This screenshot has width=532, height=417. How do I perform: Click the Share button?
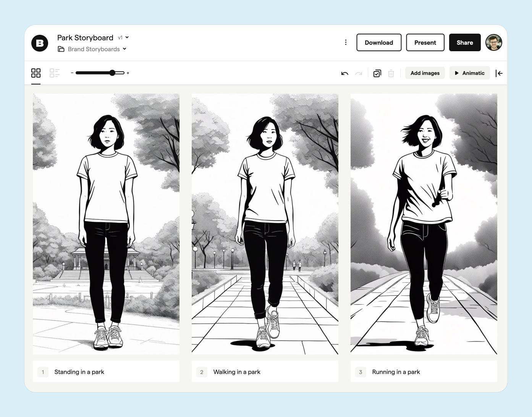465,42
